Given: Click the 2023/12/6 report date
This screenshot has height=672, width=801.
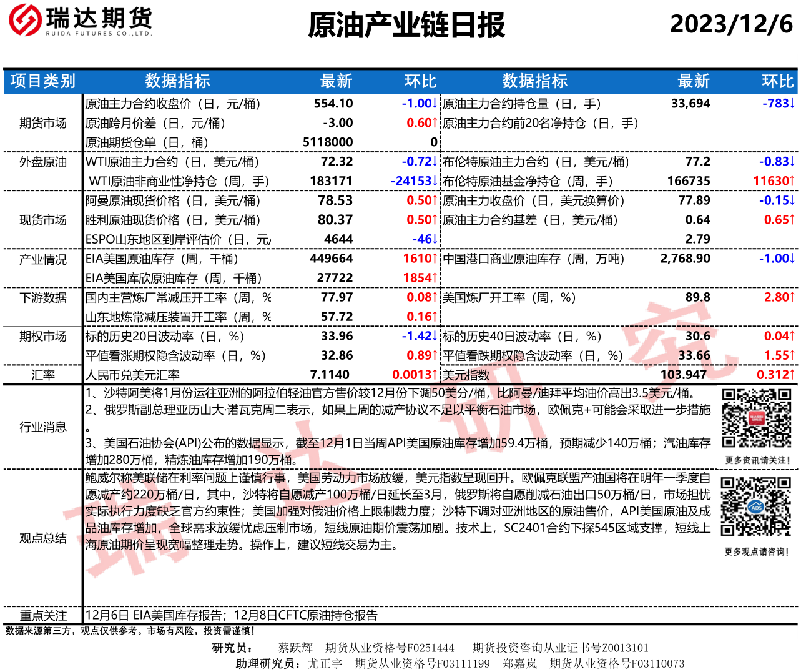Looking at the screenshot, I should coord(731,24).
